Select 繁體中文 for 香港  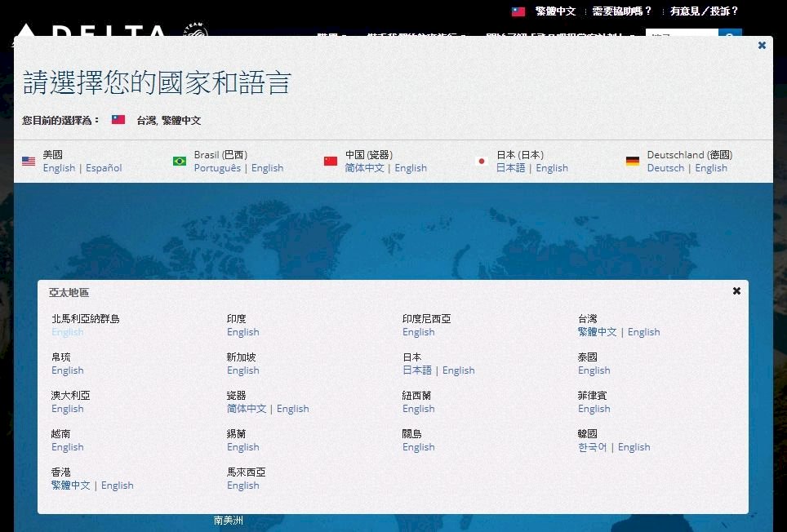pos(71,485)
